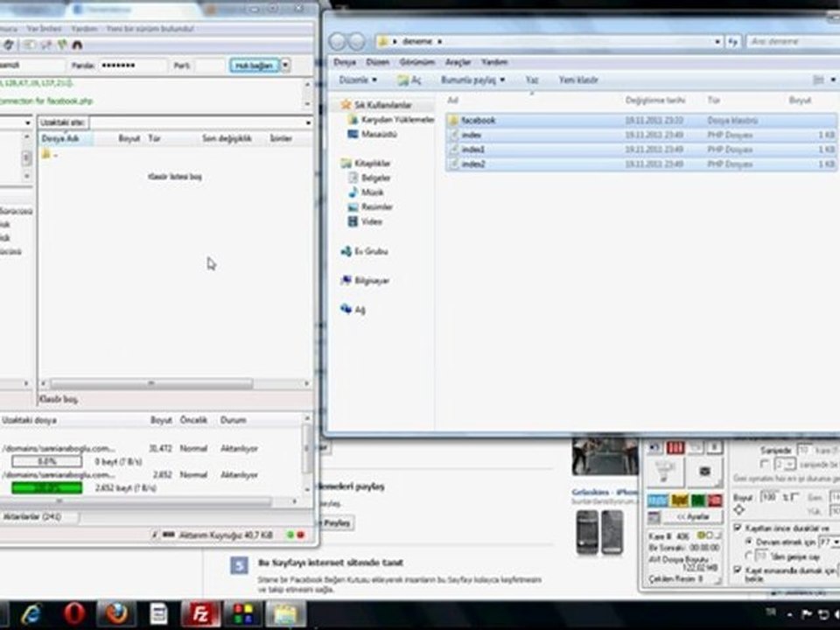Click the Parola password field
The height and width of the screenshot is (630, 840).
click(132, 66)
